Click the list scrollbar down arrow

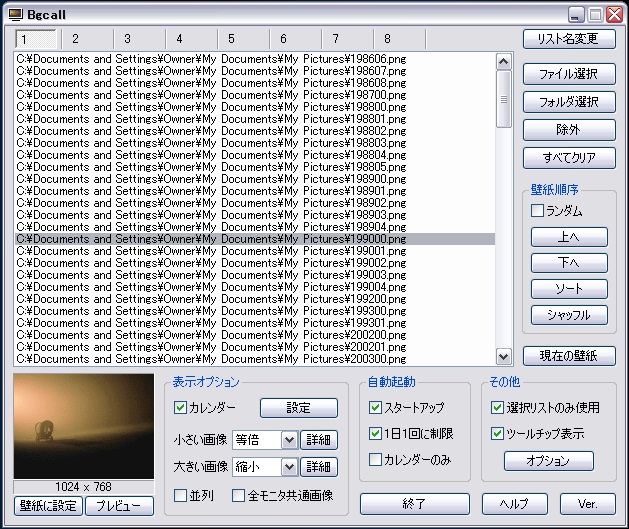(503, 356)
